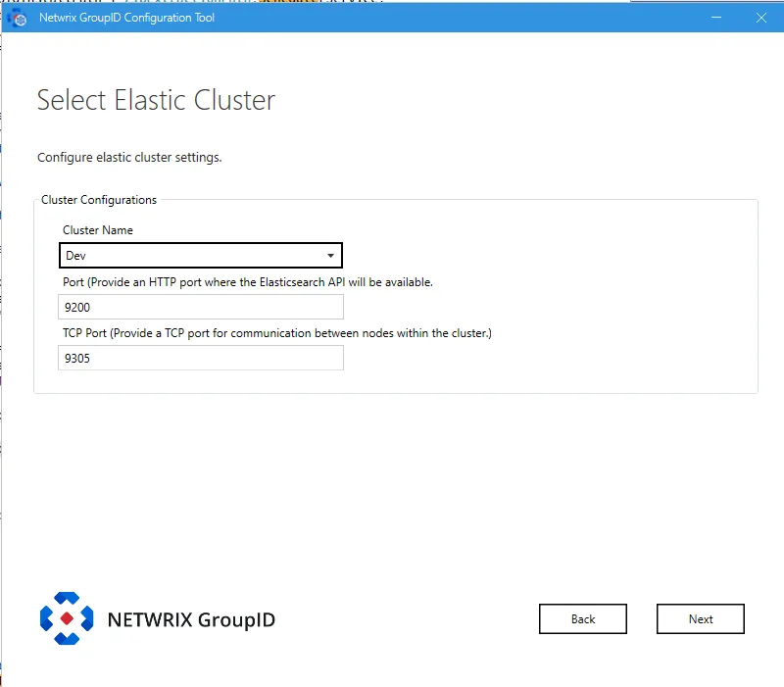Click the TCP Port description label
784x687 pixels.
coord(277,333)
